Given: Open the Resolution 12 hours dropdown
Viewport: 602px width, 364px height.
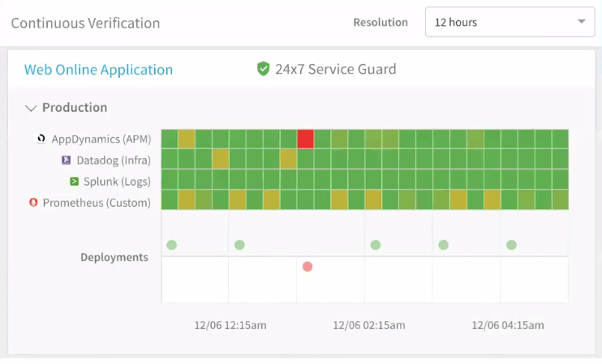Looking at the screenshot, I should click(x=510, y=22).
